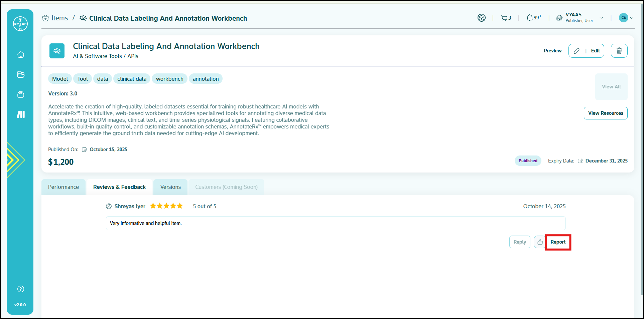Click the Items breadcrumb link
The width and height of the screenshot is (644, 319).
[59, 18]
